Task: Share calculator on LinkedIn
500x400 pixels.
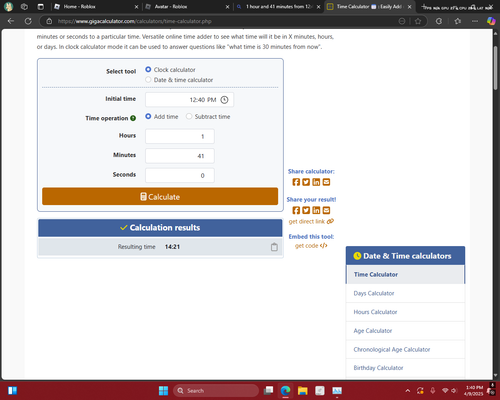Action: point(316,182)
